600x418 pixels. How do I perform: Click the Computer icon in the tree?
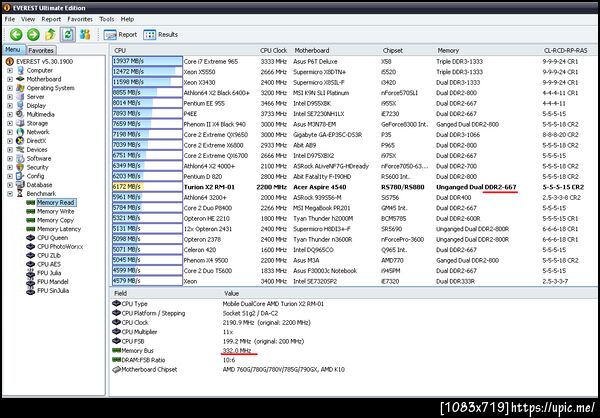point(20,70)
